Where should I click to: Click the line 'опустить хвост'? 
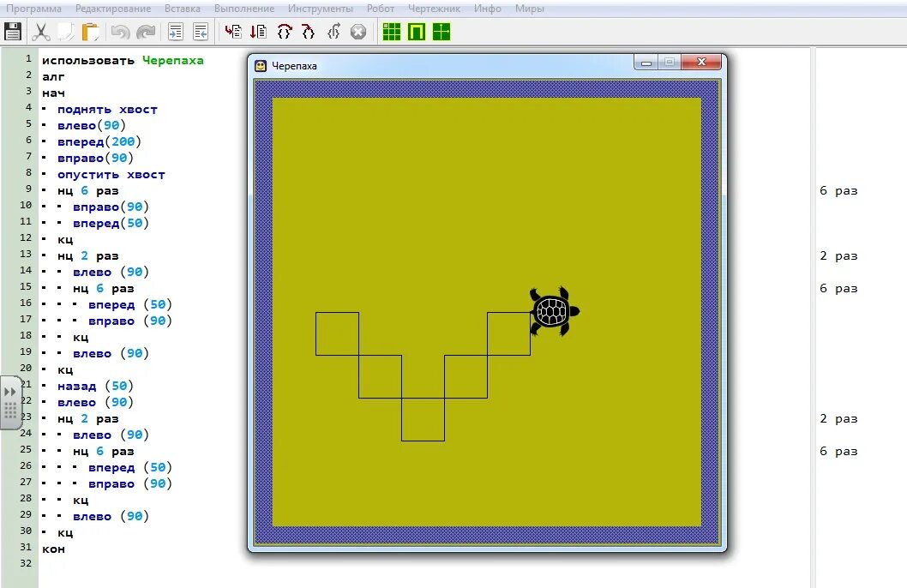click(111, 175)
